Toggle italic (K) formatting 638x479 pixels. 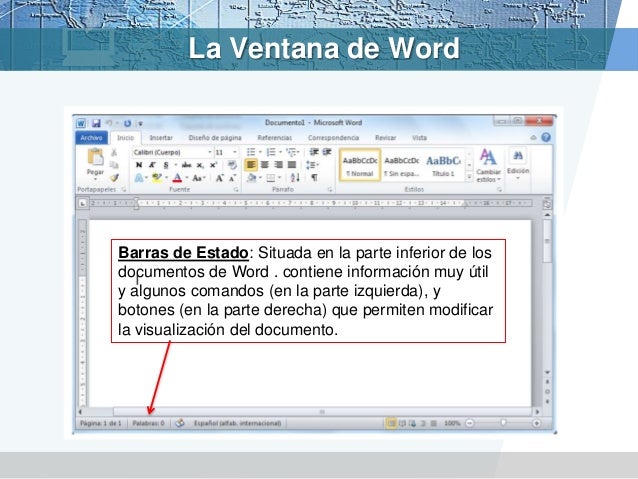[x=152, y=165]
